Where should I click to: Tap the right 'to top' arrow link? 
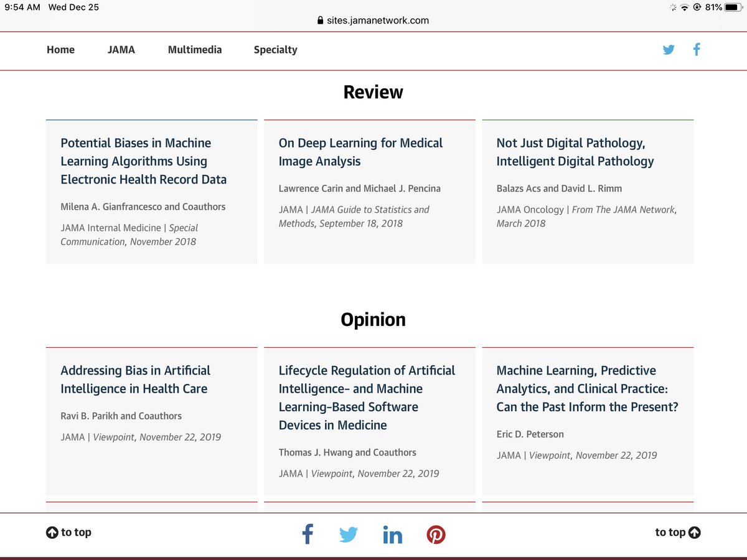click(678, 533)
